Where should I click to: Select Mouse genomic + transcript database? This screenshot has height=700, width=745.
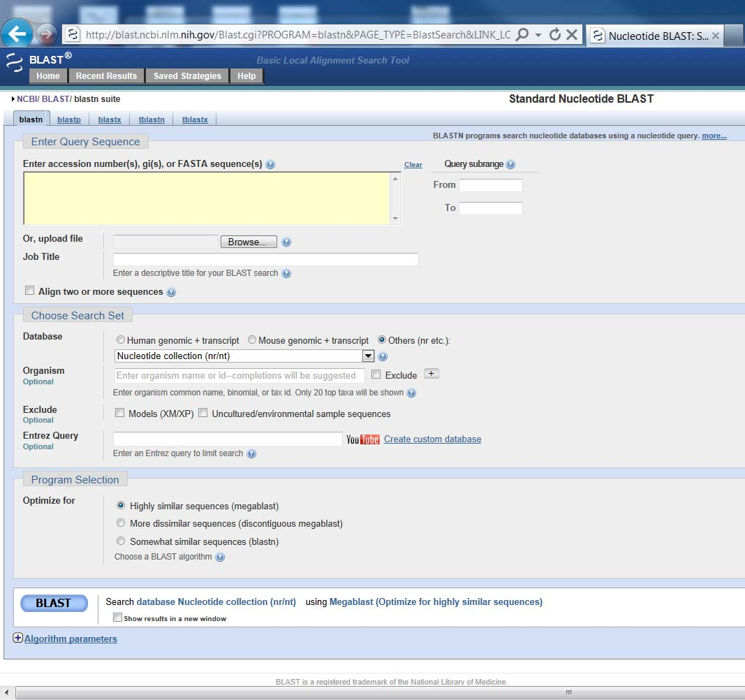[x=252, y=340]
